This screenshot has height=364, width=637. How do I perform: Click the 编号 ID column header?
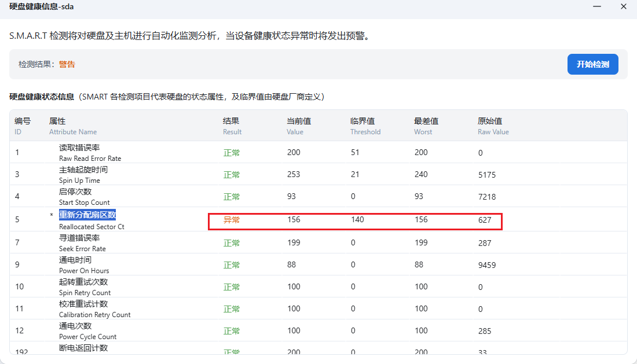(23, 126)
